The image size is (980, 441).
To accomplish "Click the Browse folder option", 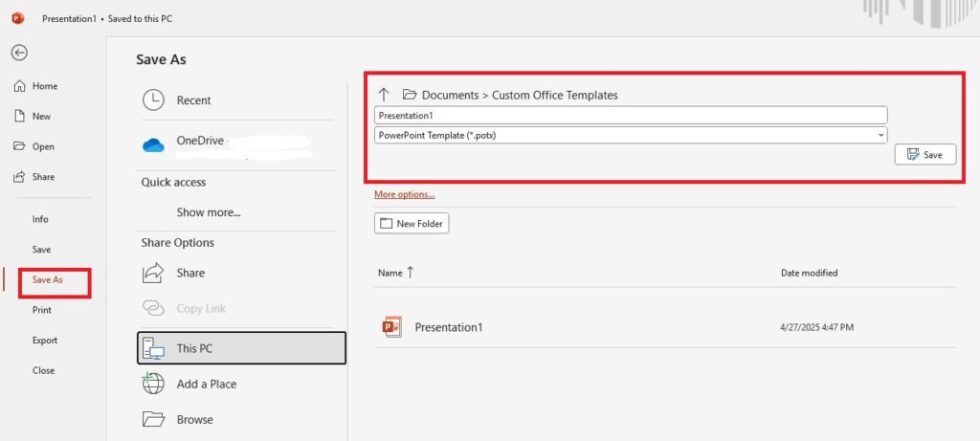I will tap(194, 419).
